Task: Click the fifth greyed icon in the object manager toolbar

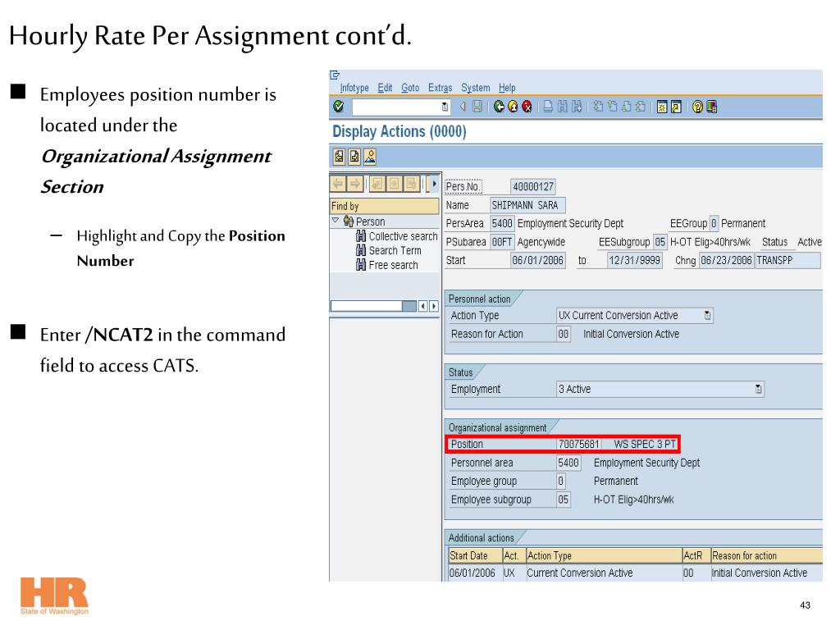Action: click(x=412, y=184)
